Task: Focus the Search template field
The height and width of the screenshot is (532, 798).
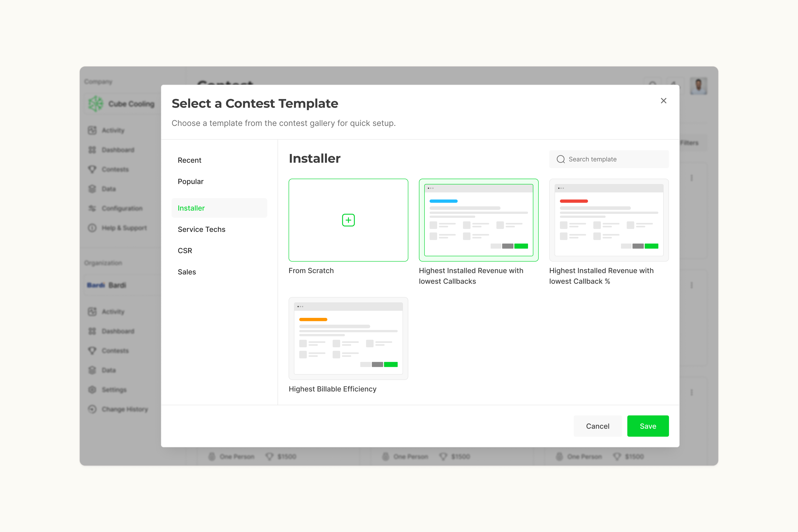Action: [x=609, y=159]
